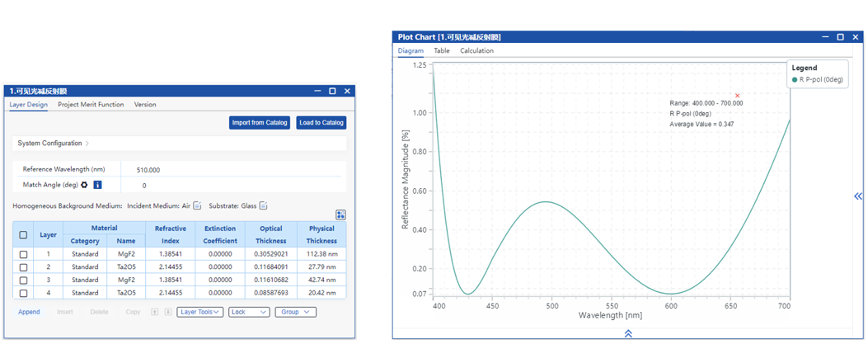This screenshot has width=868, height=344.
Task: Click the Append link below the layer table
Action: point(29,312)
